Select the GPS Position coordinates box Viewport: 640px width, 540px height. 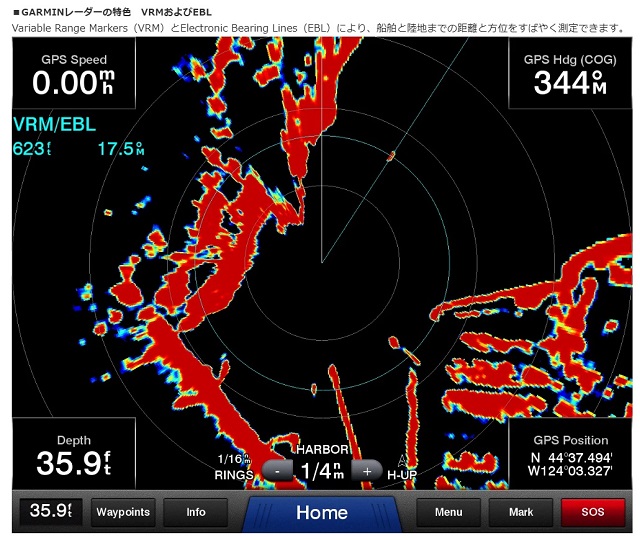[x=570, y=455]
